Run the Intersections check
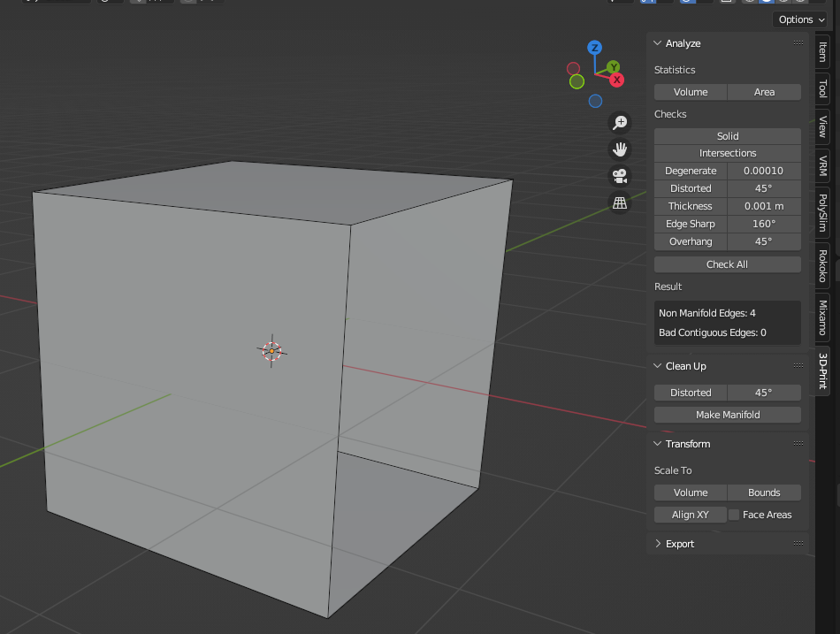 [728, 153]
